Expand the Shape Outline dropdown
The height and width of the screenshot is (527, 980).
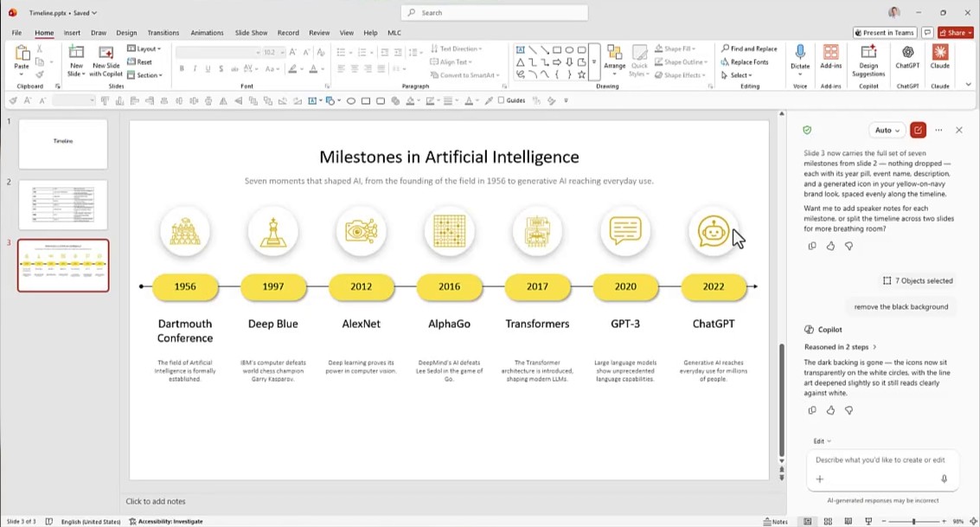681,62
